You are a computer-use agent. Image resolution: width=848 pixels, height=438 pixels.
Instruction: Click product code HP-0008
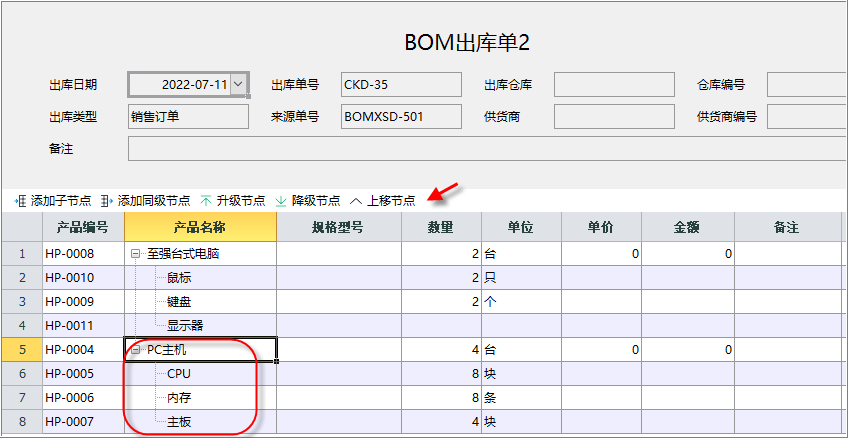[70, 254]
